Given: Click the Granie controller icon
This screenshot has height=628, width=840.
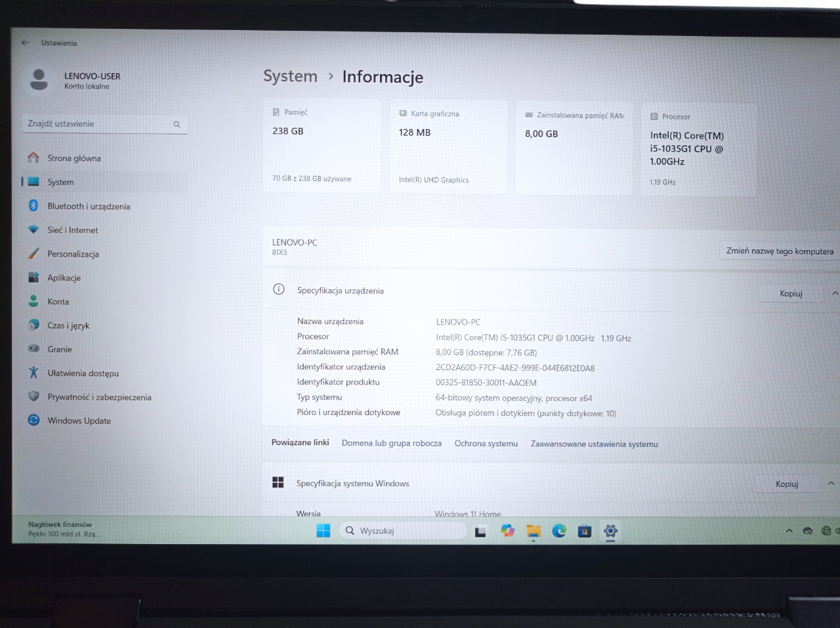Looking at the screenshot, I should click(33, 349).
